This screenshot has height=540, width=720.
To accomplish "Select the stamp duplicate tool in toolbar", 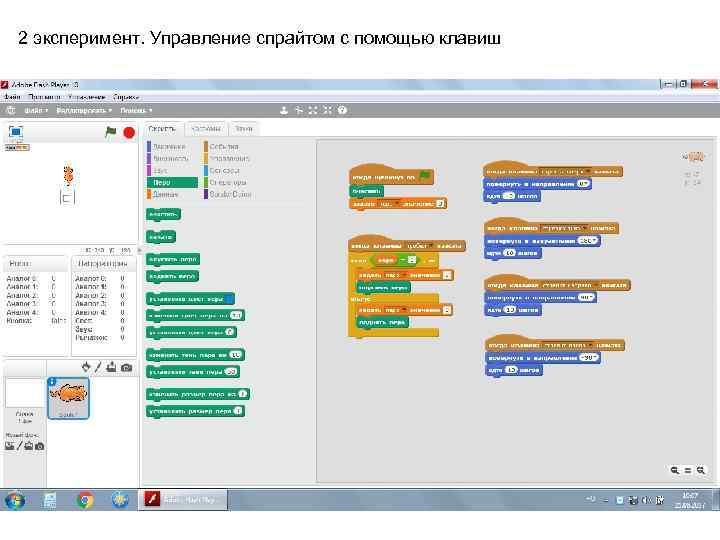I will click(x=284, y=110).
